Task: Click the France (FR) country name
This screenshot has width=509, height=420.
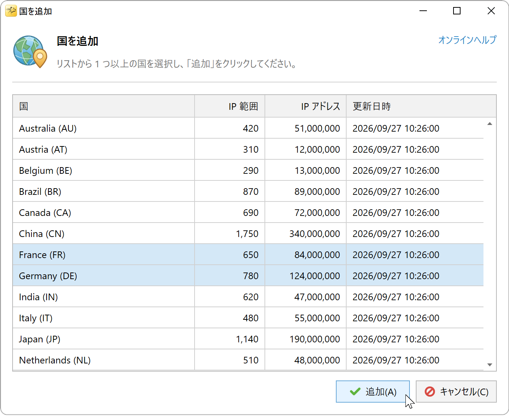Action: (x=42, y=255)
